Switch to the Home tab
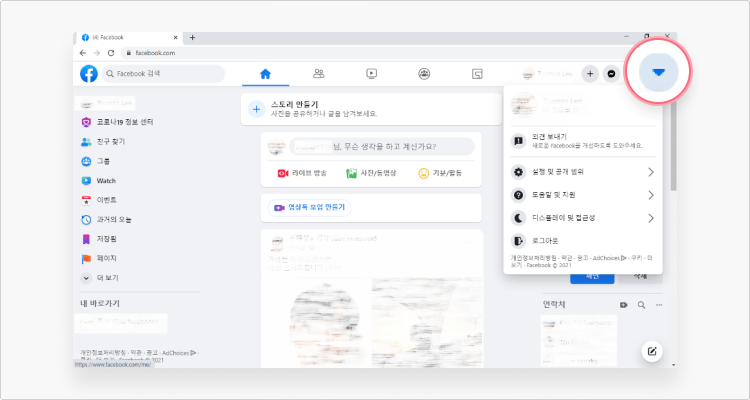The image size is (750, 400). pyautogui.click(x=265, y=74)
